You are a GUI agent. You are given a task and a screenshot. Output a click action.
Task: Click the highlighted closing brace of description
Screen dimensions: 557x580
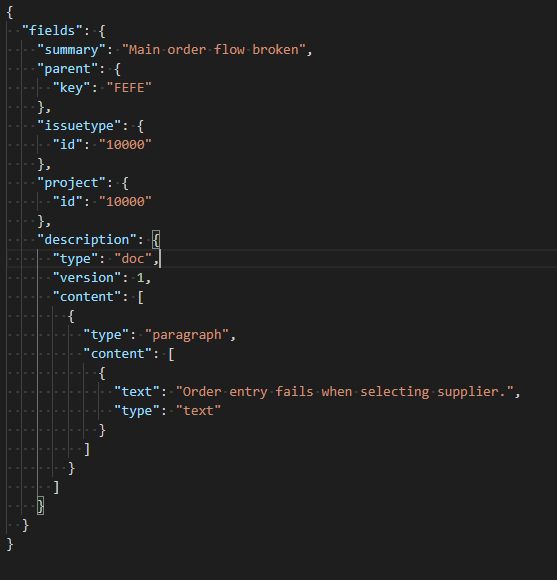(41, 506)
